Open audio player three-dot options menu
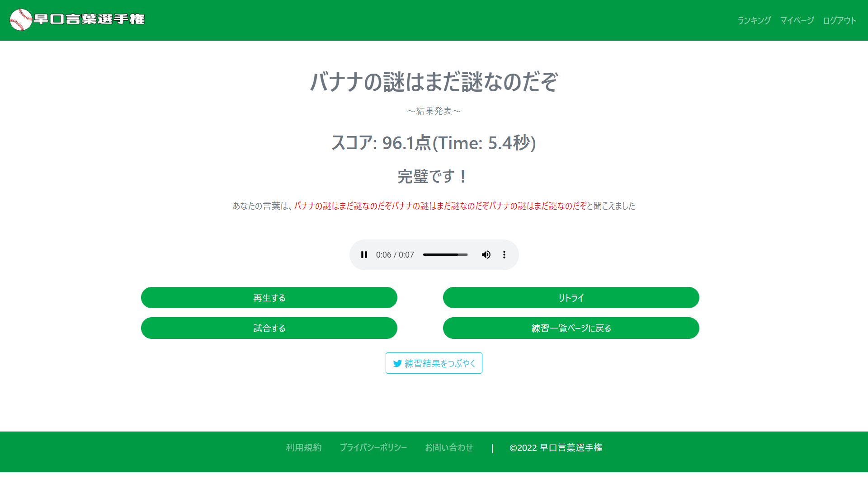Image resolution: width=868 pixels, height=488 pixels. (504, 255)
